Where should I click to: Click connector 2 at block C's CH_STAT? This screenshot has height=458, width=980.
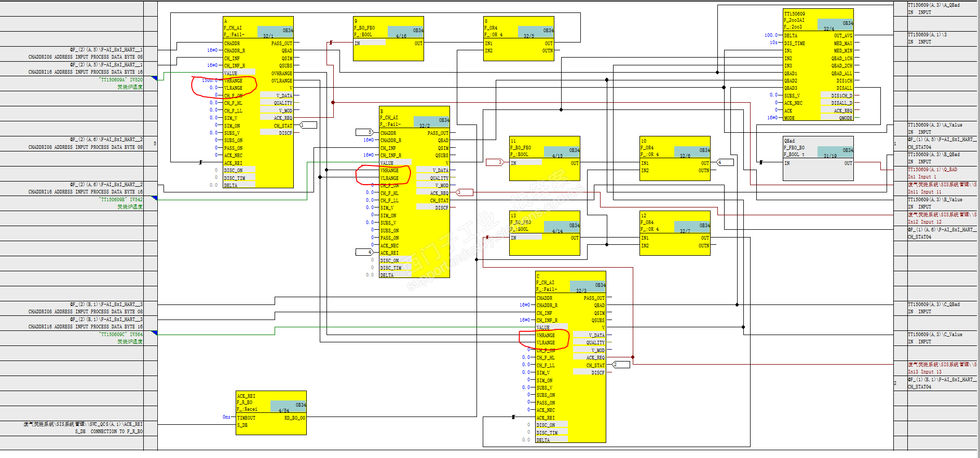click(x=621, y=365)
